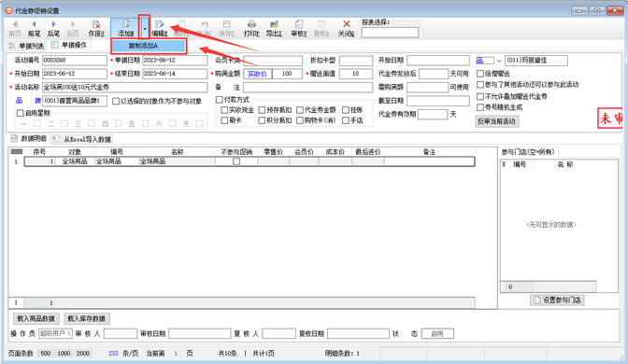Click the 截至日期 field
Viewport: 628px width, 364px height.
(x=438, y=101)
